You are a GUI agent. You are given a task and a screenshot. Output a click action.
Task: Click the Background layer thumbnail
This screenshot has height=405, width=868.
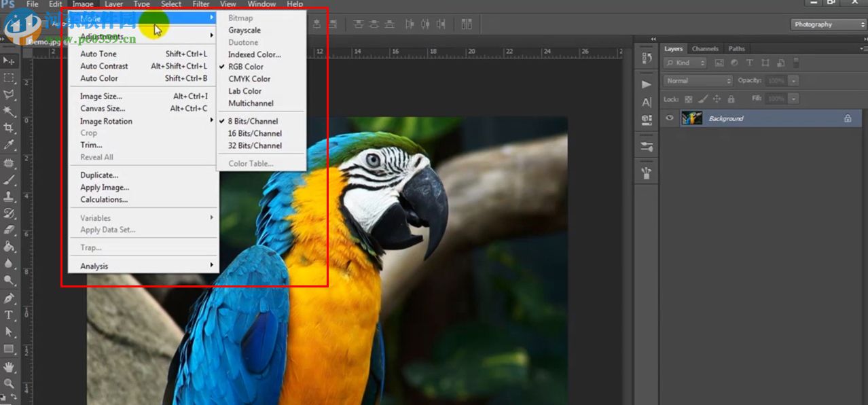pos(691,118)
